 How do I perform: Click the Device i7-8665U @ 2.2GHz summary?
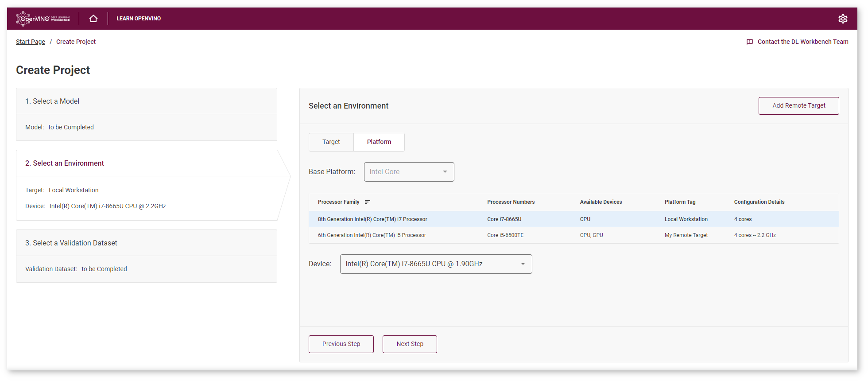[95, 206]
